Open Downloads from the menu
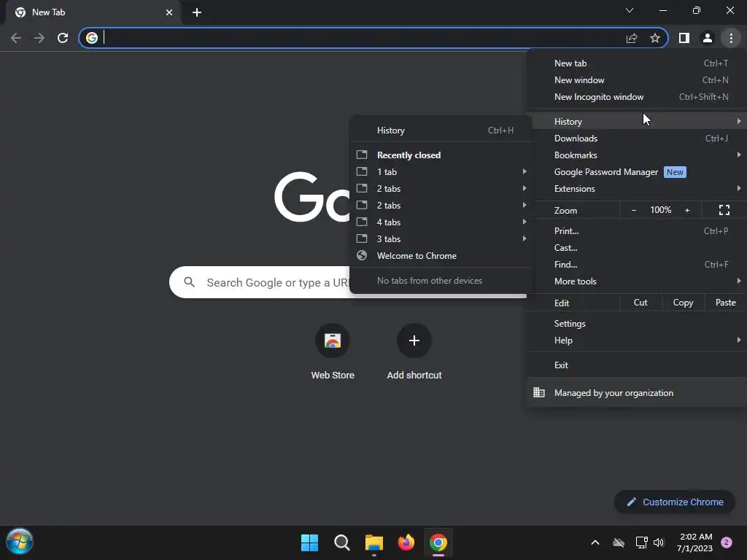747x560 pixels. [636, 139]
